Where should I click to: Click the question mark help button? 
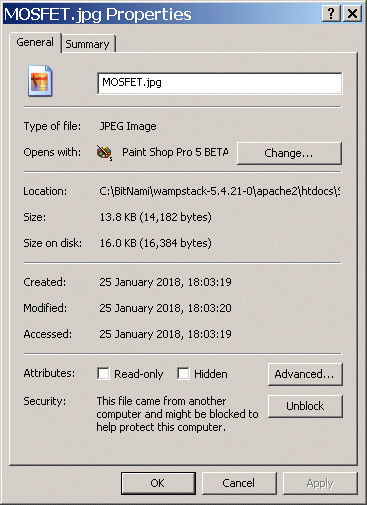click(x=331, y=14)
